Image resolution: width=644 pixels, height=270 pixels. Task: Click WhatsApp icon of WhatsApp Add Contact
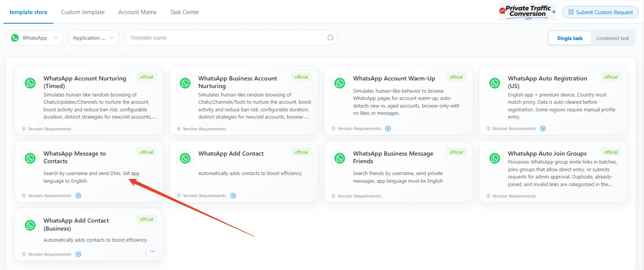(x=185, y=158)
